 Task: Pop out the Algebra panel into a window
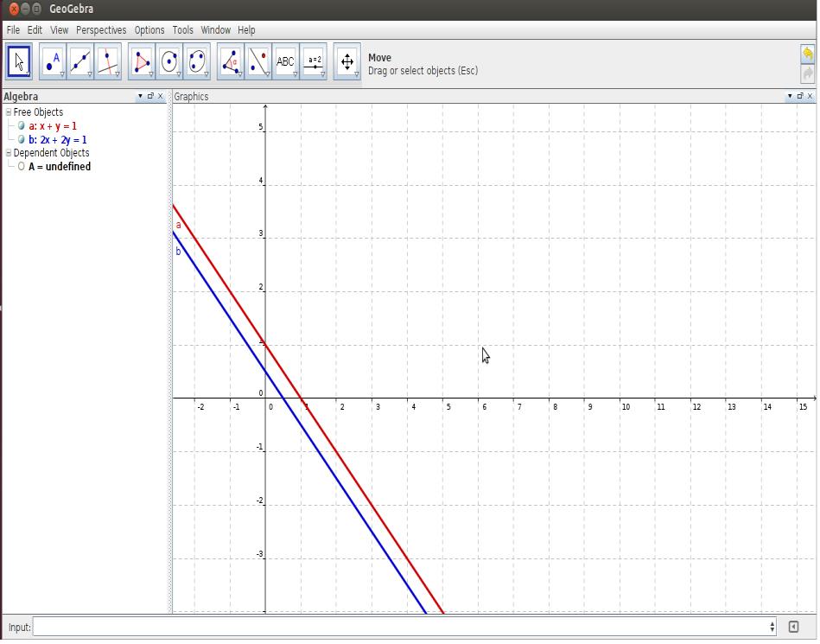tap(150, 96)
